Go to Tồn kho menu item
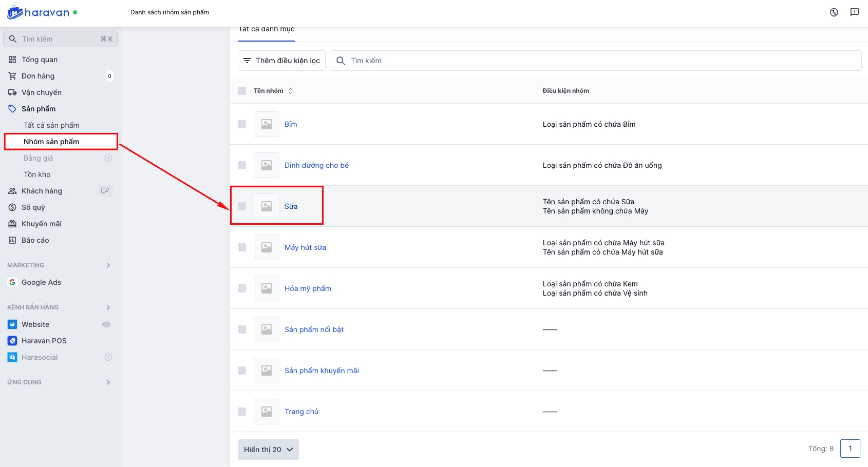 (x=37, y=174)
